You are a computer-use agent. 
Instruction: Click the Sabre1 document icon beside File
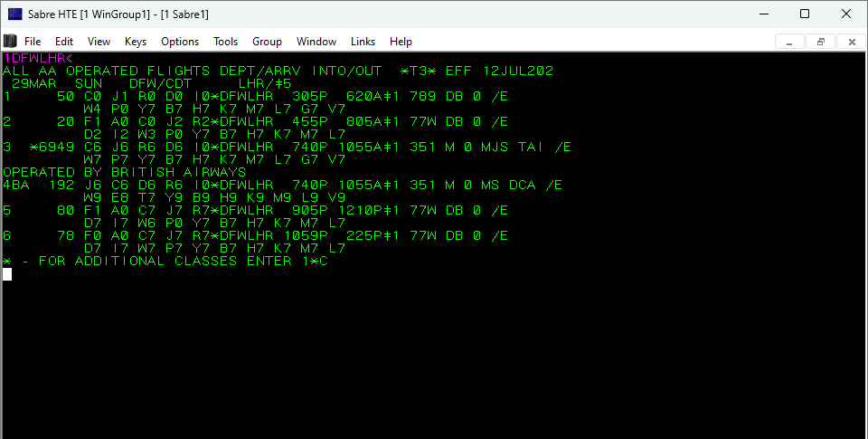[x=10, y=42]
